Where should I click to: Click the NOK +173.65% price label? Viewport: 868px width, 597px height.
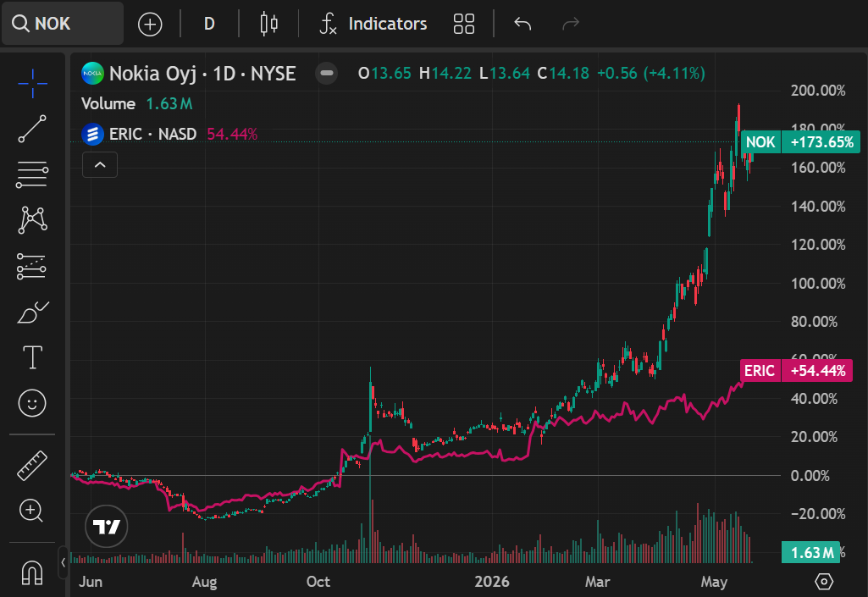coord(800,142)
